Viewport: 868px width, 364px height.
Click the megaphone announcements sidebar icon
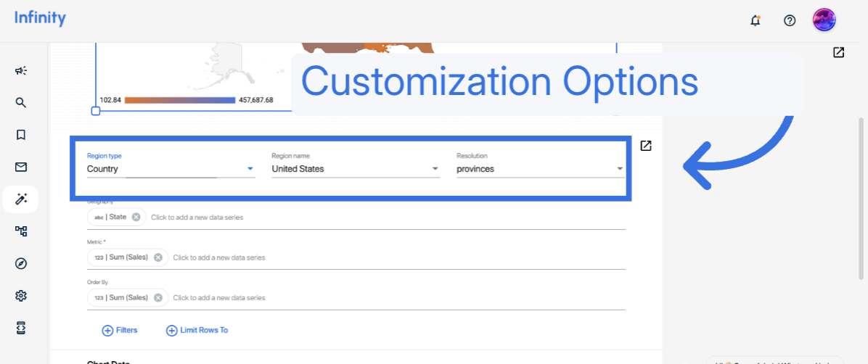click(21, 70)
